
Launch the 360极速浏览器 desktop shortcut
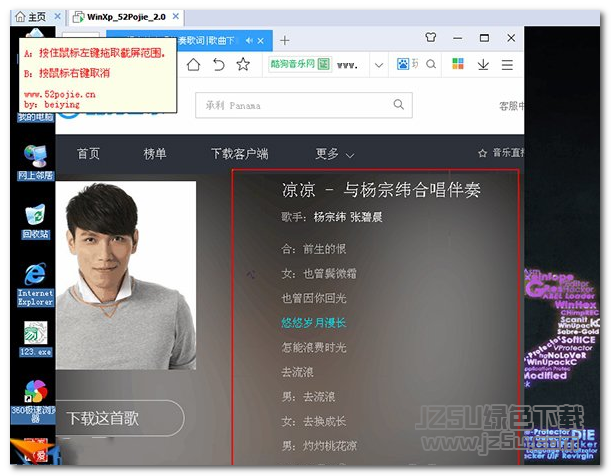(x=35, y=402)
